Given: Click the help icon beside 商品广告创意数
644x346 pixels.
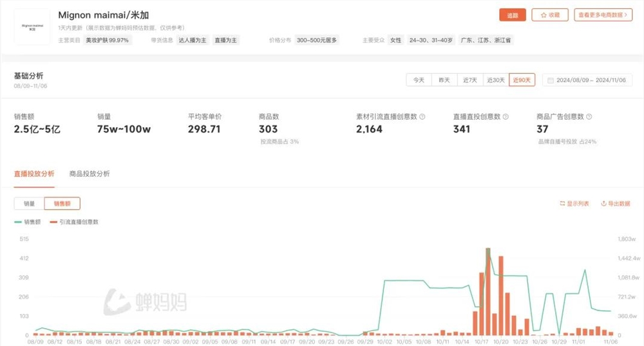Looking at the screenshot, I should (589, 117).
